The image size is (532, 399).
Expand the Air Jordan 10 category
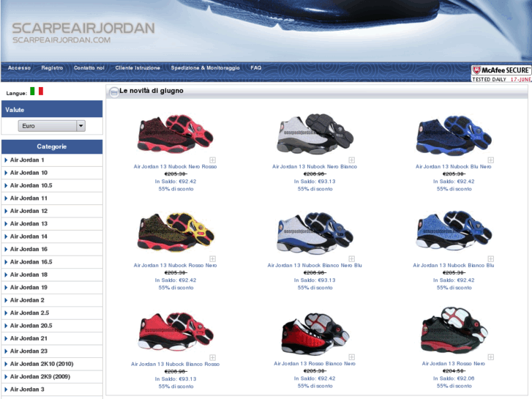coord(52,173)
